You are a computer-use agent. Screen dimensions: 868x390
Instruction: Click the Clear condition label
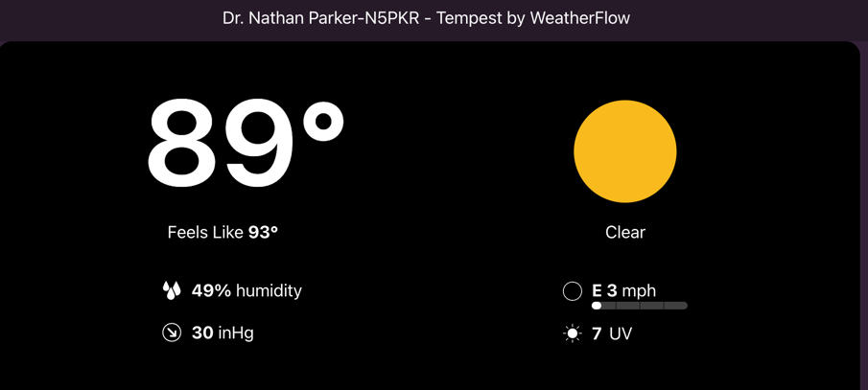pos(624,233)
